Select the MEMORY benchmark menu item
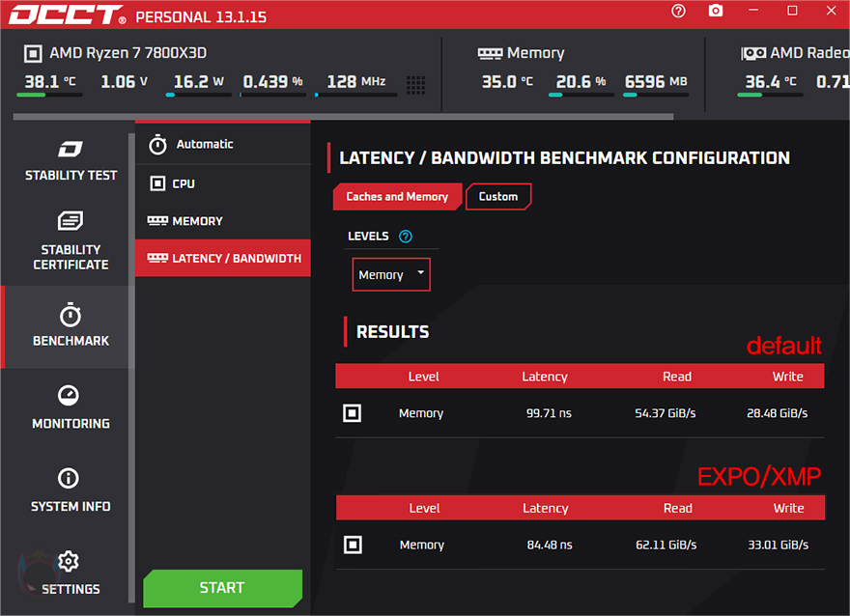850x616 pixels. point(223,221)
